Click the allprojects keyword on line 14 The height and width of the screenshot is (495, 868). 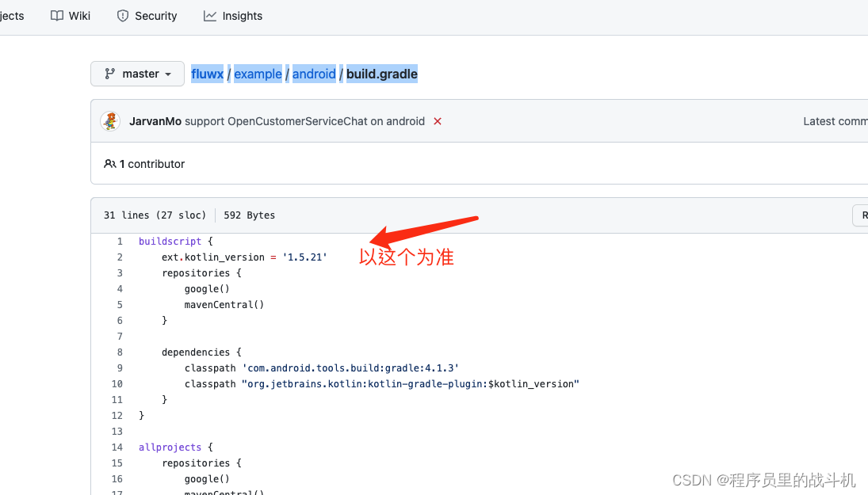click(x=170, y=447)
